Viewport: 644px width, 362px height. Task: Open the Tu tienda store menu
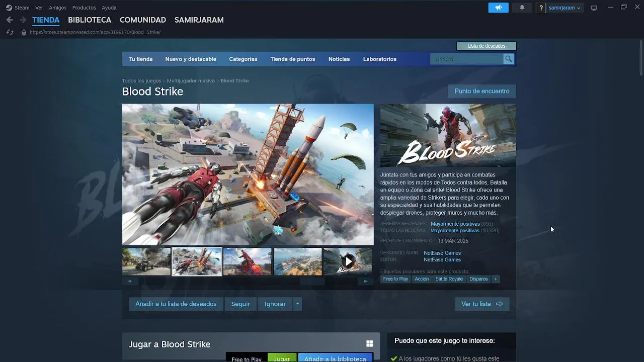coord(141,59)
